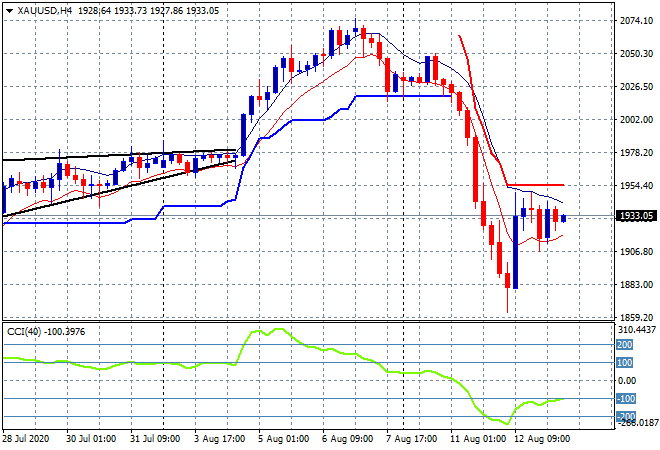The width and height of the screenshot is (660, 450).
Task: Click the 2002.00 price axis value
Action: click(636, 120)
